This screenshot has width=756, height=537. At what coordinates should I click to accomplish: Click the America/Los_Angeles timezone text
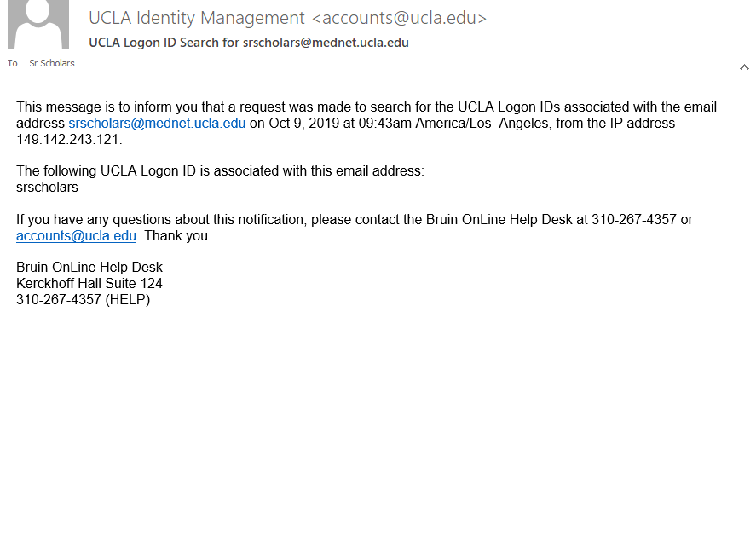click(482, 124)
